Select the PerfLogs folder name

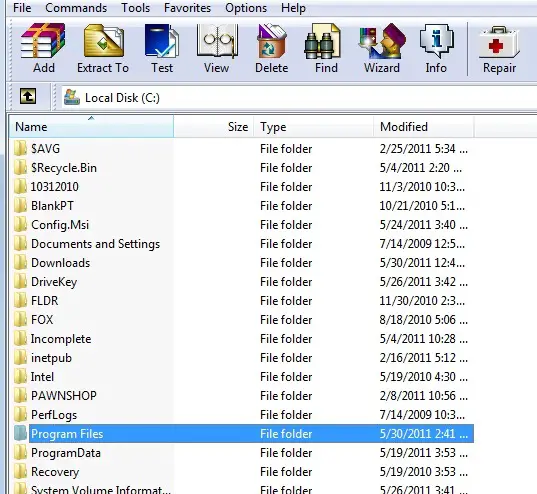pos(54,415)
